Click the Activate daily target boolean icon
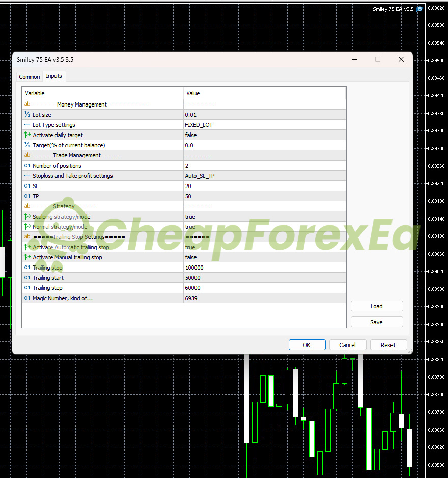This screenshot has width=448, height=478. pyautogui.click(x=27, y=135)
